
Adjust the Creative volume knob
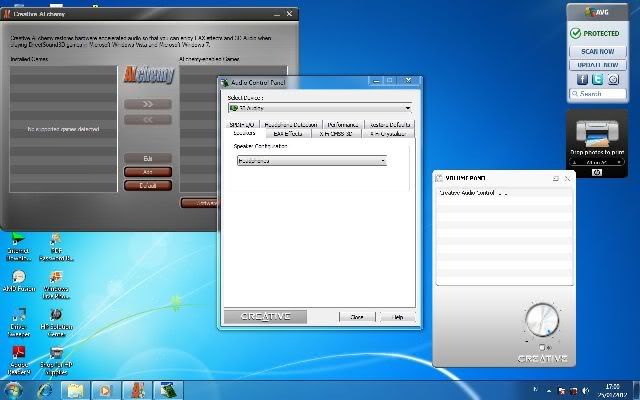pyautogui.click(x=542, y=320)
